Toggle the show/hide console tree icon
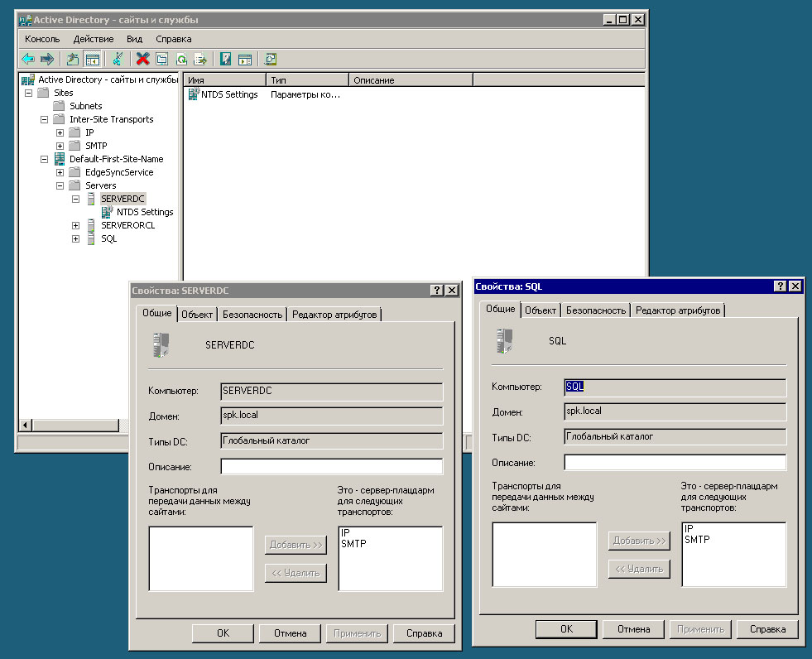This screenshot has height=659, width=812. 92,59
